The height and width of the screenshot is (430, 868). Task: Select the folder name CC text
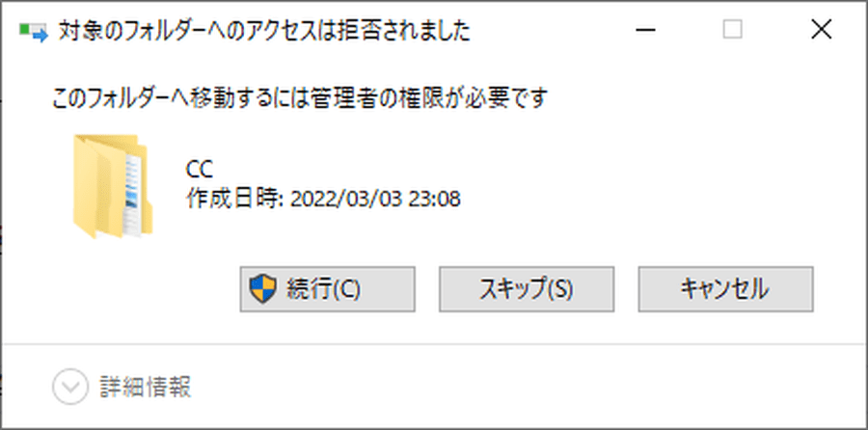[x=200, y=171]
